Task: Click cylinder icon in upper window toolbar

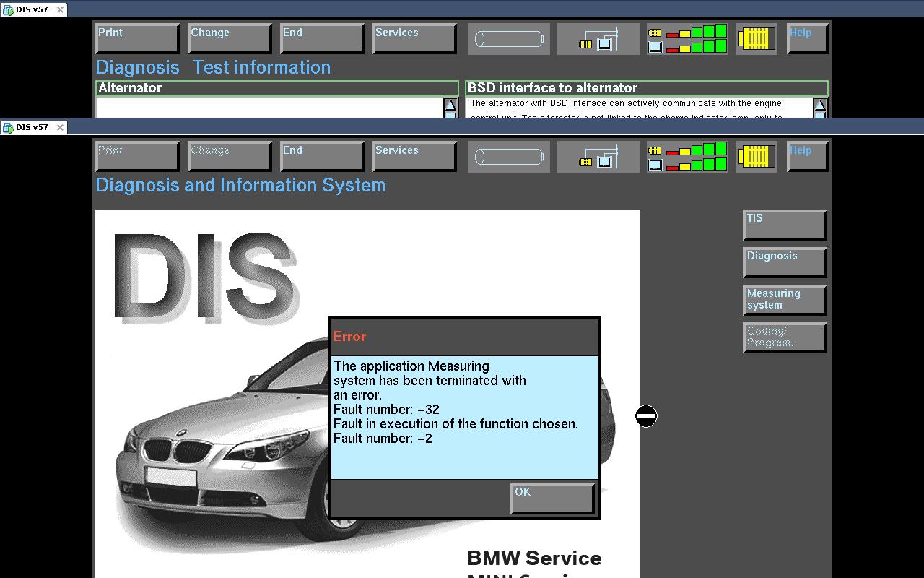Action: click(509, 39)
